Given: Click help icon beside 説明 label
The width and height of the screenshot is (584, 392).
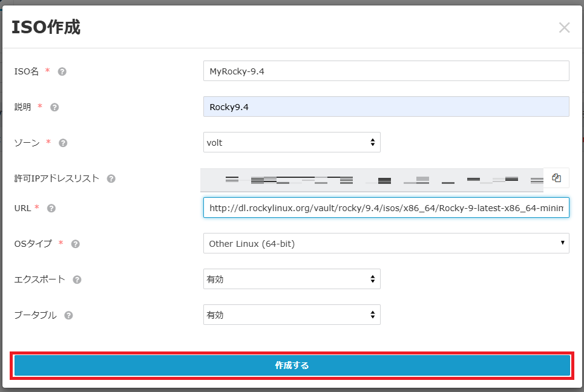Looking at the screenshot, I should click(x=54, y=107).
